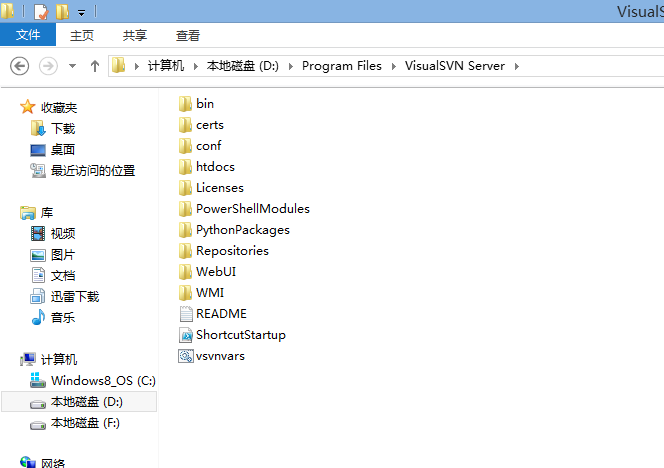
Task: Open the 视频 library
Action: tap(63, 233)
